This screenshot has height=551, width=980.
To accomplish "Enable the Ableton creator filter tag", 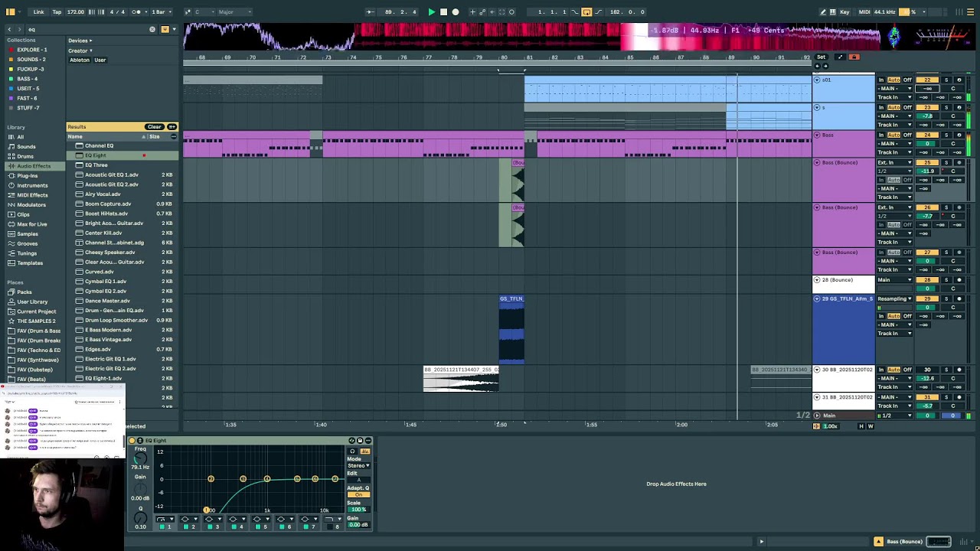I will [79, 60].
